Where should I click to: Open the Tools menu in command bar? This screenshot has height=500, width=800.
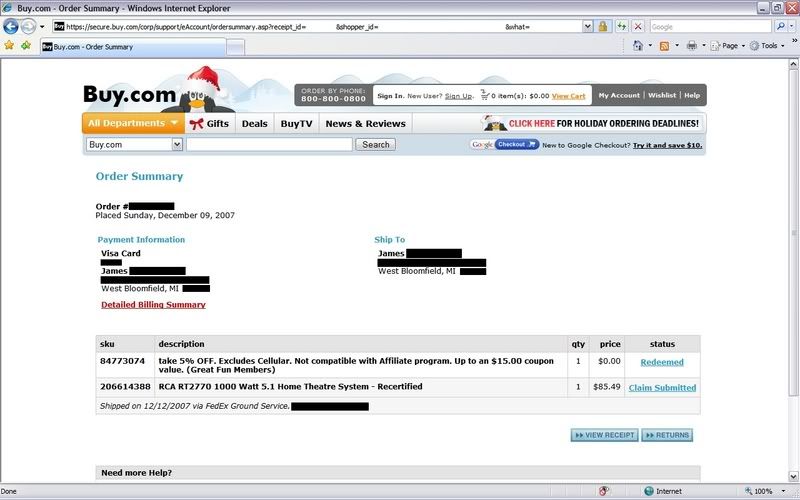point(767,46)
